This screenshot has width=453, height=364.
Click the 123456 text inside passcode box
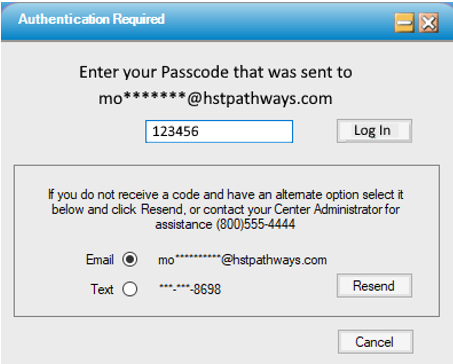tap(175, 131)
